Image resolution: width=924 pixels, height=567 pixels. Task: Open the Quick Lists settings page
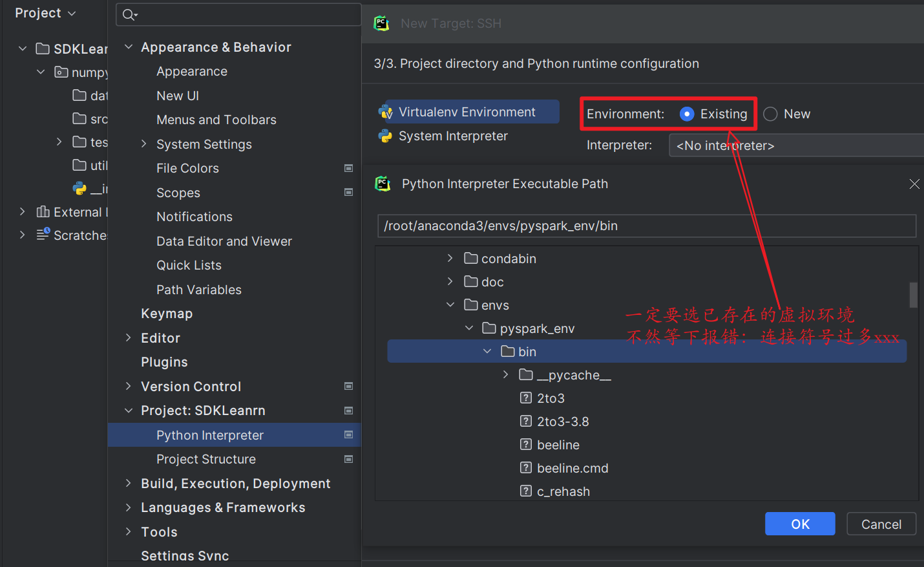pos(189,265)
